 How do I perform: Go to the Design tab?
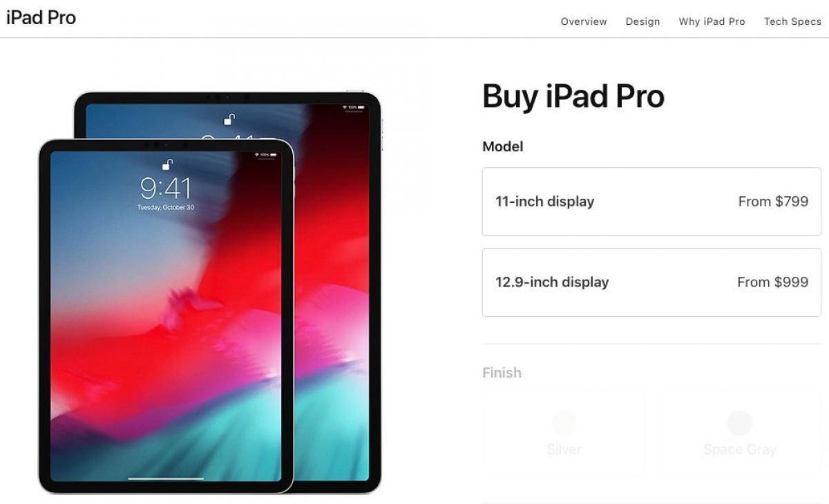[642, 21]
